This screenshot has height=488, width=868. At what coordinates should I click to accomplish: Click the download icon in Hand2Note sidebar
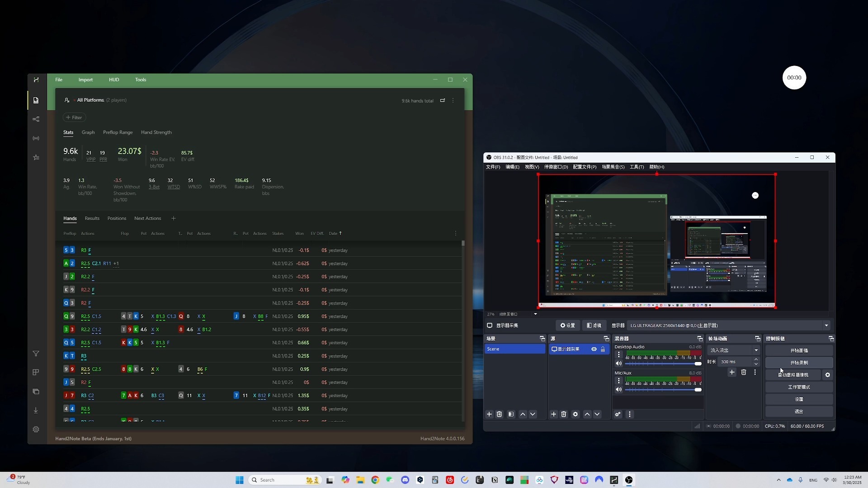pos(36,410)
